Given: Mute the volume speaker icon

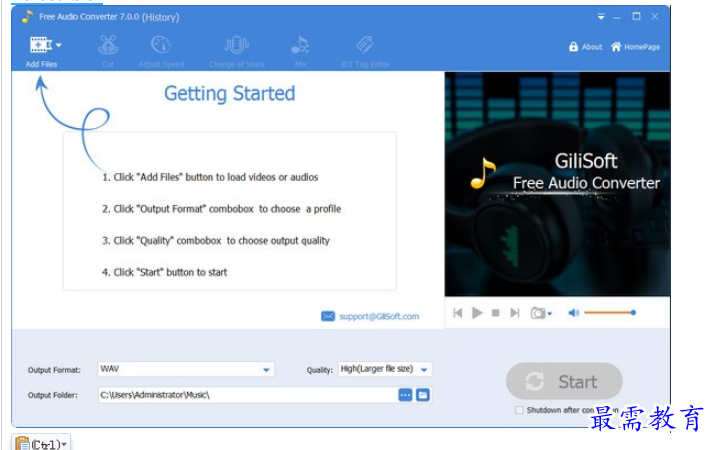Looking at the screenshot, I should (574, 312).
